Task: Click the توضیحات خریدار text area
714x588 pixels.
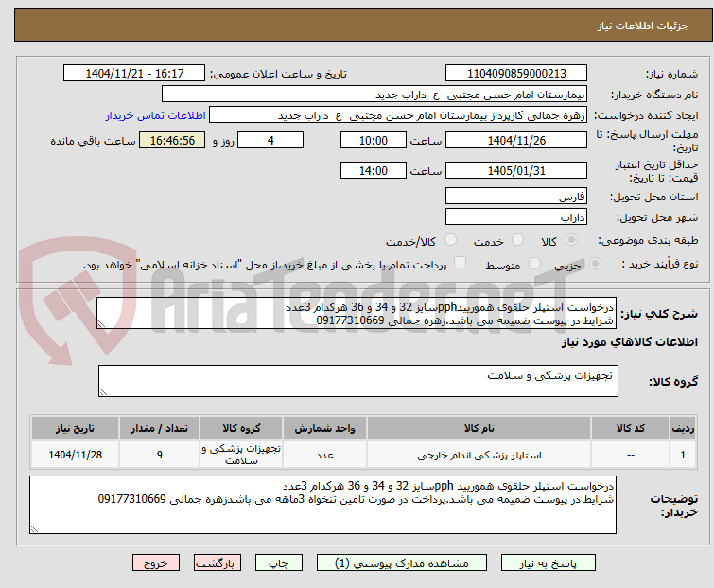Action: point(322,505)
